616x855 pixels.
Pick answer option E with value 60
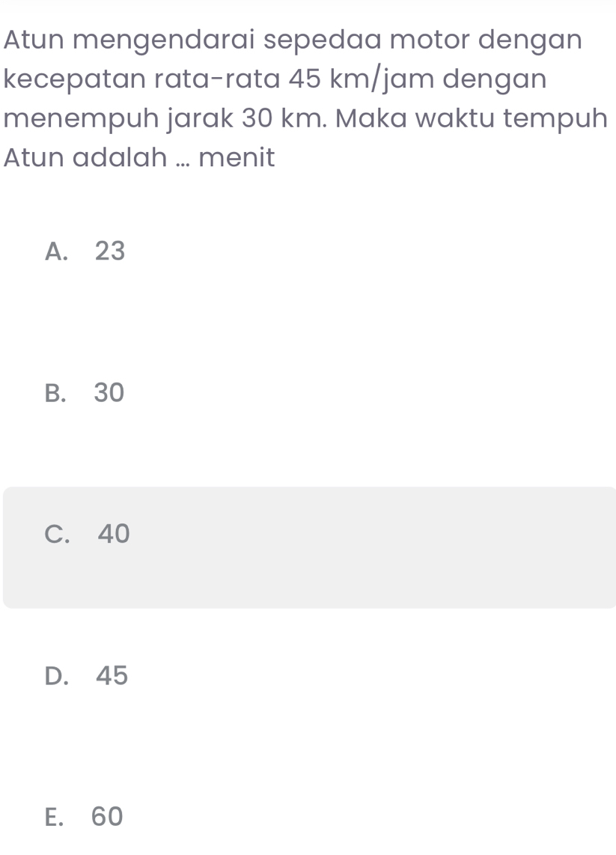pos(82,817)
